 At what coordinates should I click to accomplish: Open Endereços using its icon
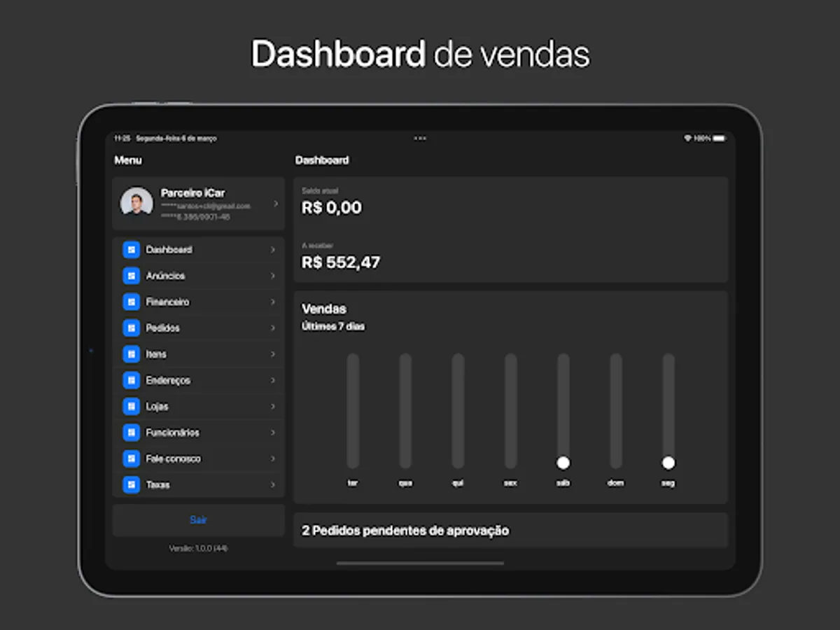132,380
